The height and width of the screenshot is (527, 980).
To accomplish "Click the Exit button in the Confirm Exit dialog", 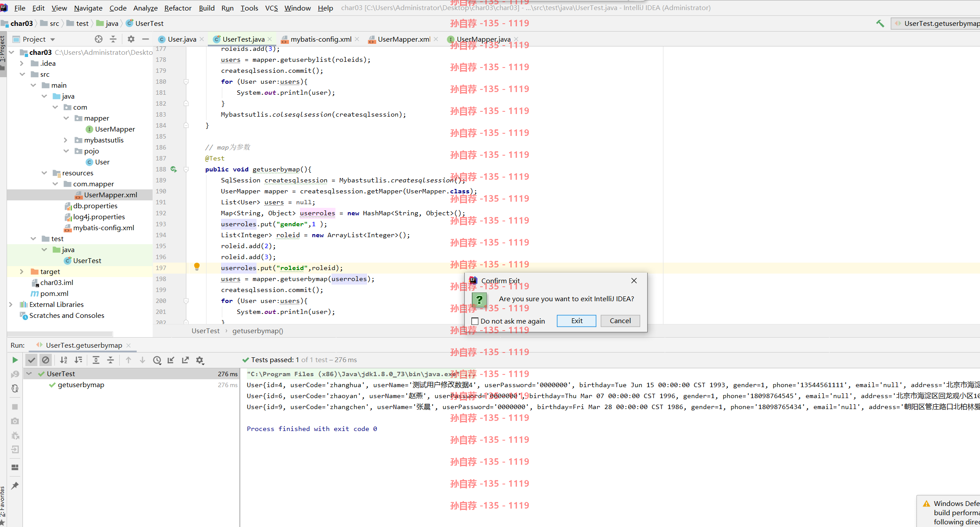I will coord(577,321).
